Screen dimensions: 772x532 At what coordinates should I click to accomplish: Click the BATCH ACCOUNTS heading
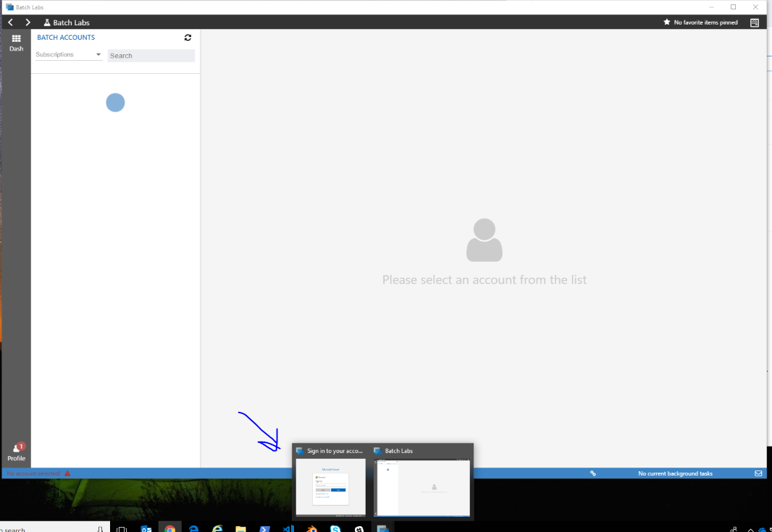(x=66, y=38)
